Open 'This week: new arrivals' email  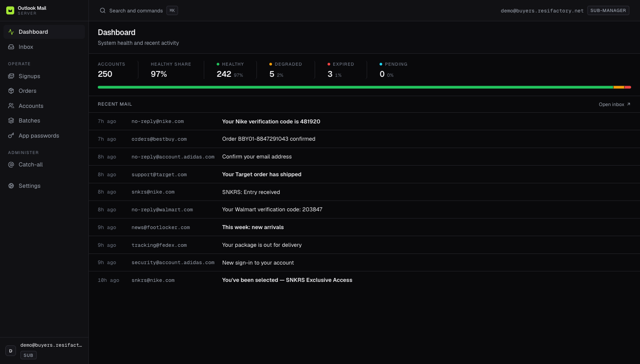tap(364, 227)
